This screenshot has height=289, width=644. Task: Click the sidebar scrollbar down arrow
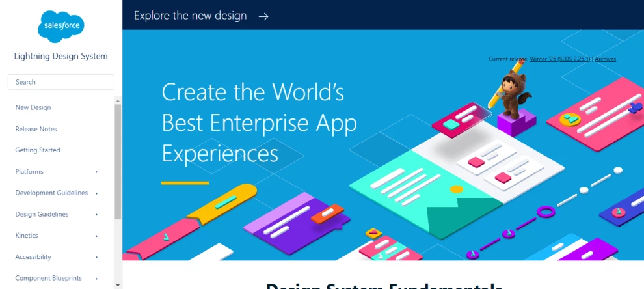coord(118,285)
